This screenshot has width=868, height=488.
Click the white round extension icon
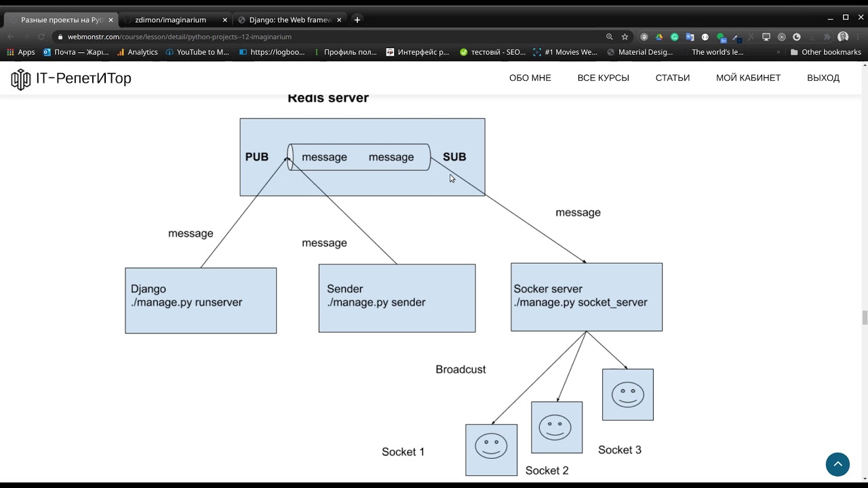coord(705,37)
